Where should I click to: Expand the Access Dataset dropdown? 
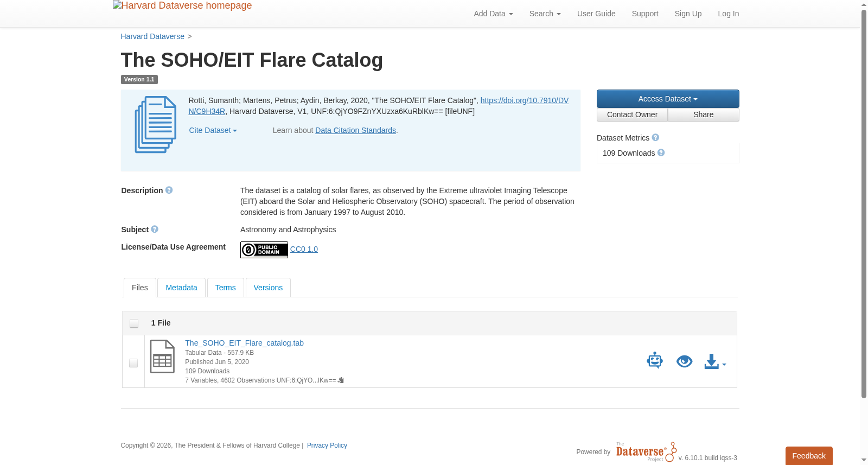(668, 99)
